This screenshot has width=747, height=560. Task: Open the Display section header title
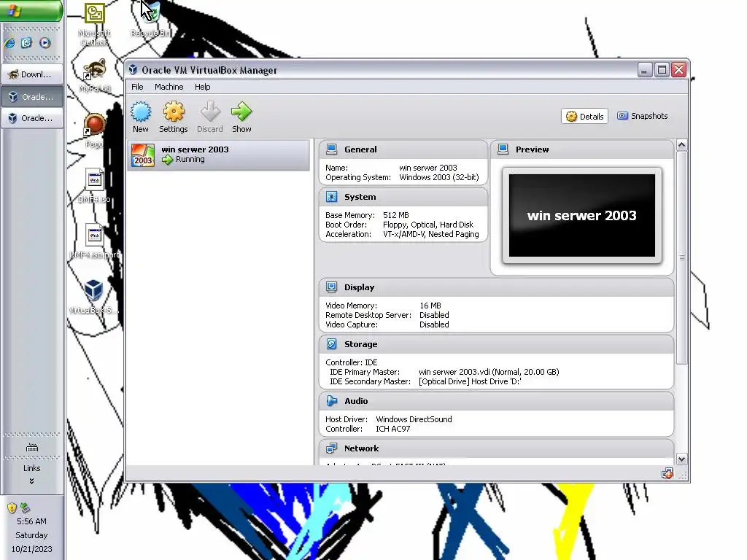(359, 287)
